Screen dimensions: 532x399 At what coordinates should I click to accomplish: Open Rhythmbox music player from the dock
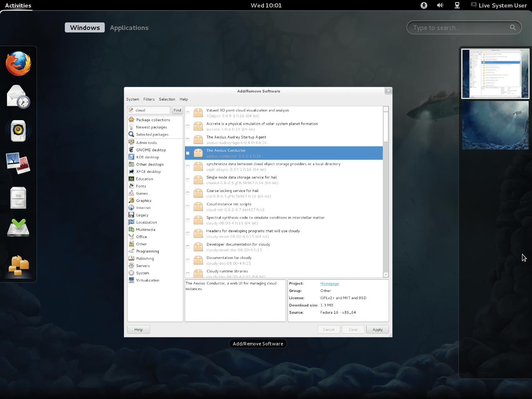click(18, 131)
